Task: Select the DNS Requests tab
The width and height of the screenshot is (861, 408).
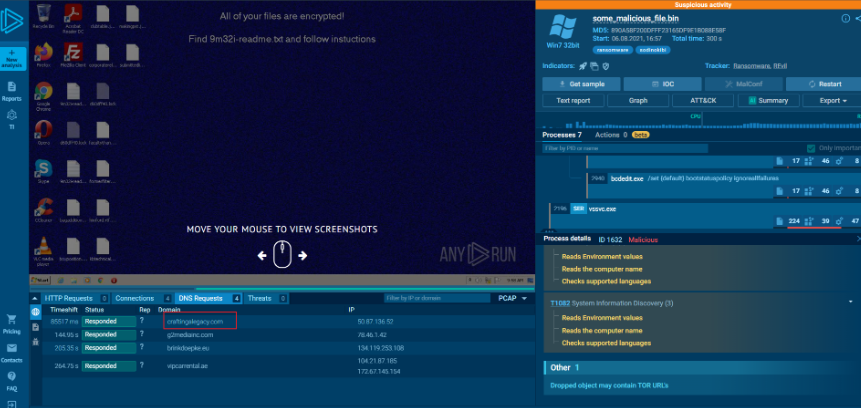Action: 208,298
